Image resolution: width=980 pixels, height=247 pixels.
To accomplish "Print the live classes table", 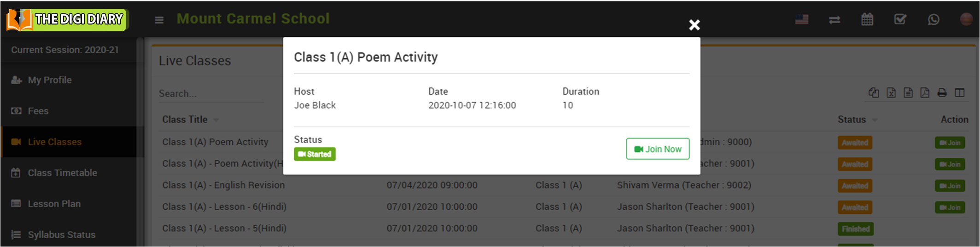I will (942, 93).
